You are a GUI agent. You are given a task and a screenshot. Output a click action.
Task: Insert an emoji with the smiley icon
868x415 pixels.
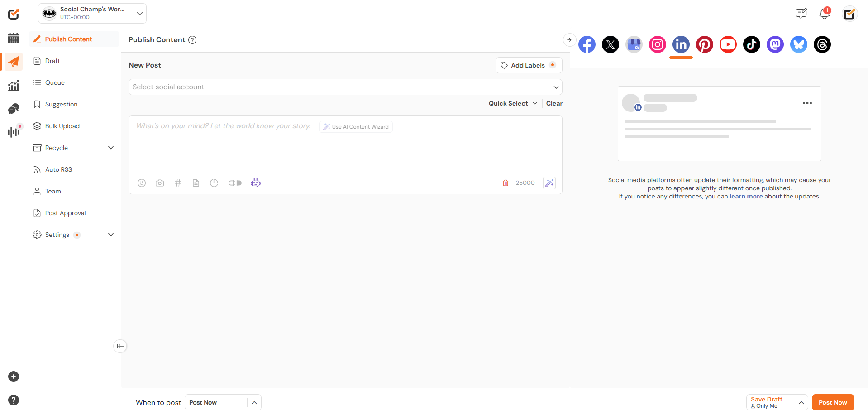[x=142, y=183]
